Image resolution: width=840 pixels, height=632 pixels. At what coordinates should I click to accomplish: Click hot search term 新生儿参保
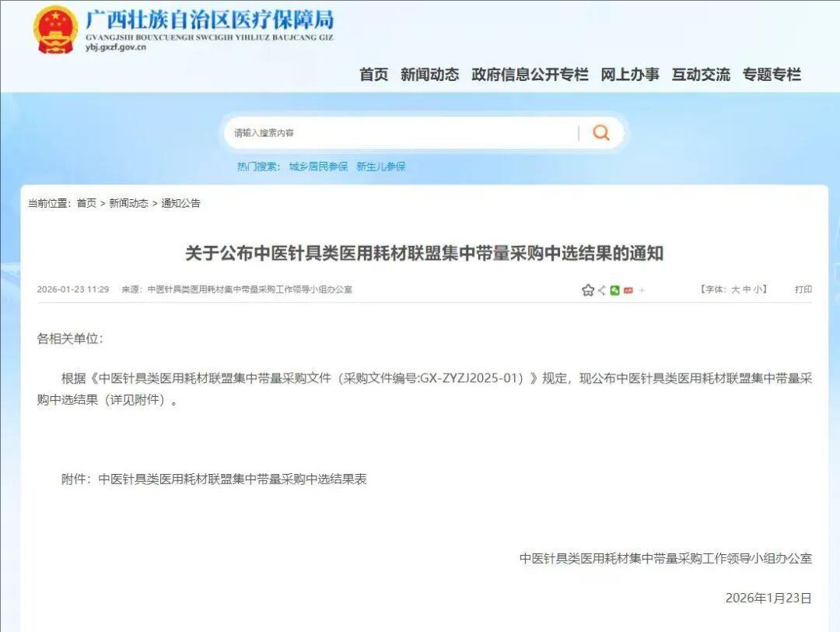point(381,167)
